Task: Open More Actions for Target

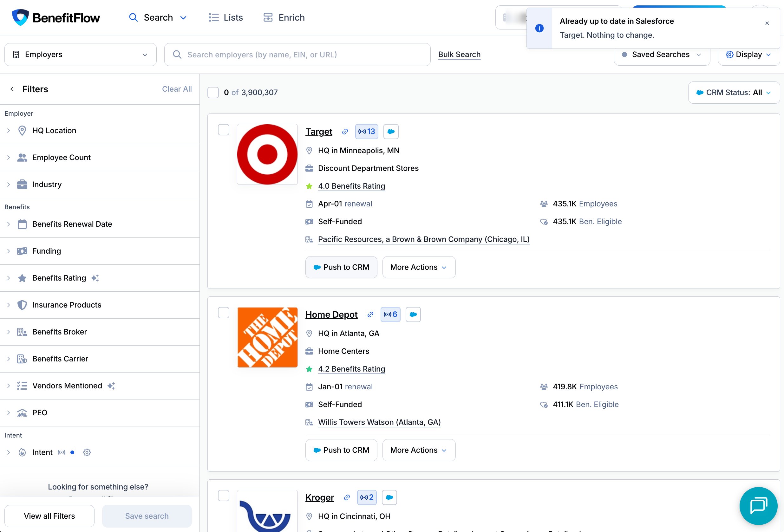Action: [x=419, y=267]
